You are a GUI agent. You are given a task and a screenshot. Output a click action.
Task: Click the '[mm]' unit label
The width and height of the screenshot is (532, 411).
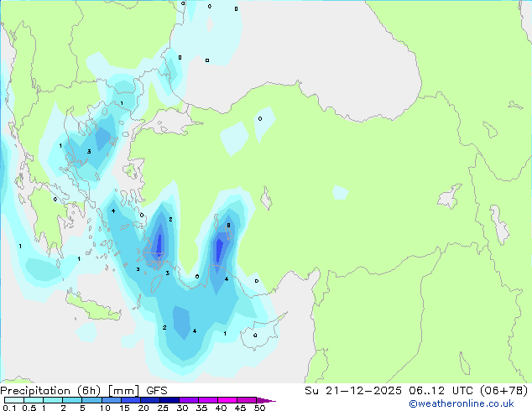click(x=123, y=391)
